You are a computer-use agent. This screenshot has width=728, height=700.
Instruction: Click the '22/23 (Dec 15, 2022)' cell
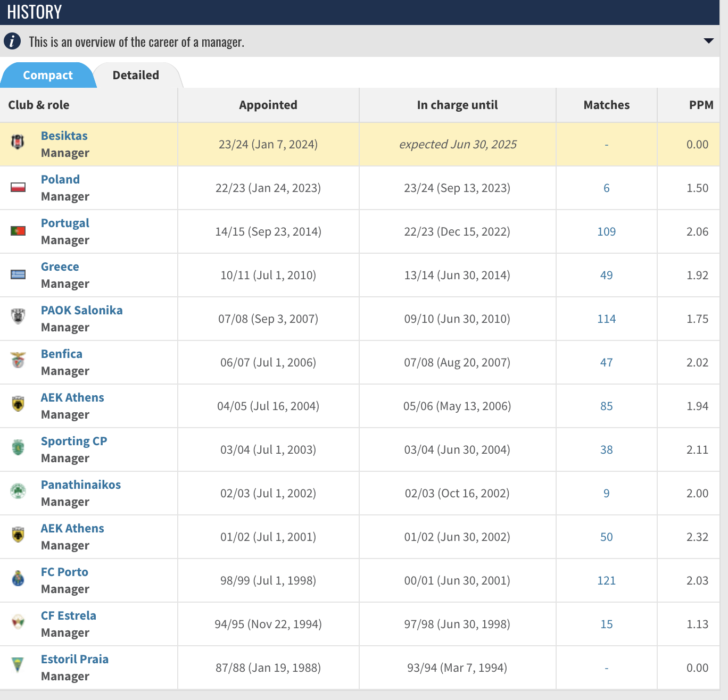pyautogui.click(x=457, y=231)
